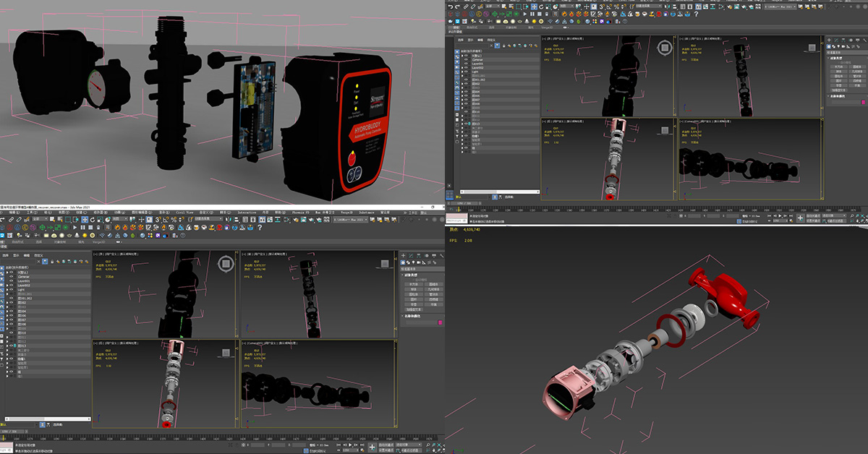Open Curve Editor in lower-left window toolbar
Screen dimensions: 868x454
click(x=270, y=220)
